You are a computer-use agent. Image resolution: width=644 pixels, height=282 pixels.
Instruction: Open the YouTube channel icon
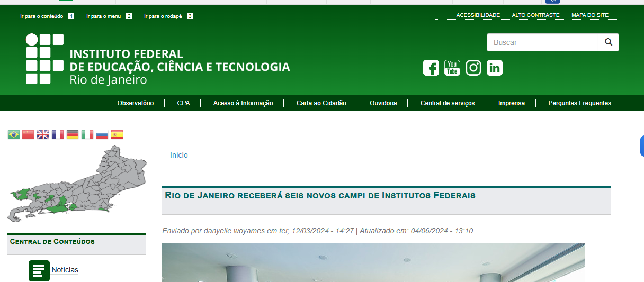452,68
